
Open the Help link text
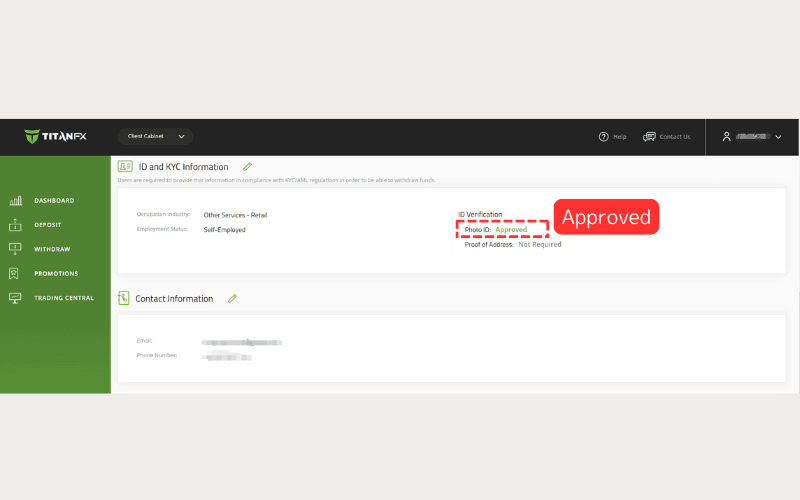coord(620,137)
